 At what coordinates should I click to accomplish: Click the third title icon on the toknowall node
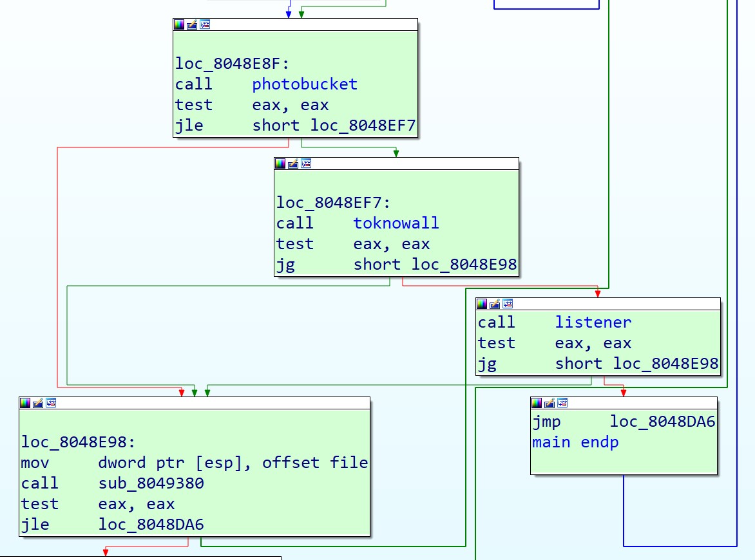coord(306,163)
